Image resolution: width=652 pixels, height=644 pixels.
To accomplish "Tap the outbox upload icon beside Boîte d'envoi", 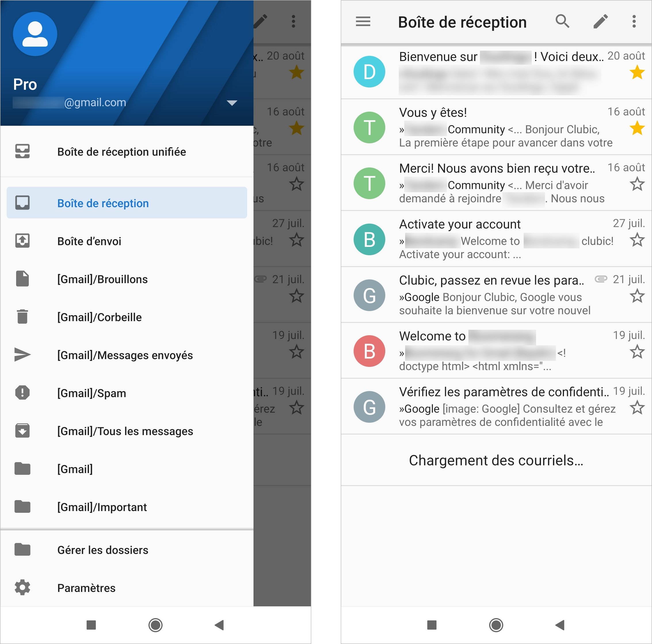I will (x=22, y=241).
